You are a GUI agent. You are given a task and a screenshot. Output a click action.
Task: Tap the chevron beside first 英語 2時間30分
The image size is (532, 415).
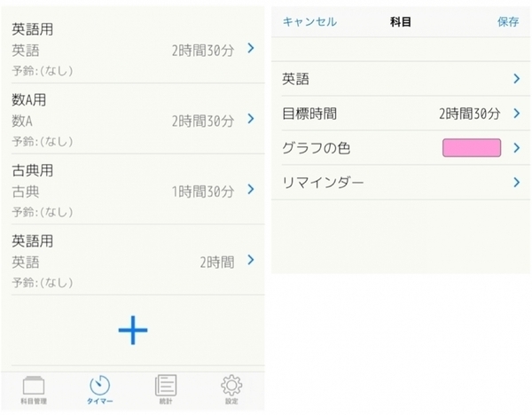pyautogui.click(x=251, y=49)
